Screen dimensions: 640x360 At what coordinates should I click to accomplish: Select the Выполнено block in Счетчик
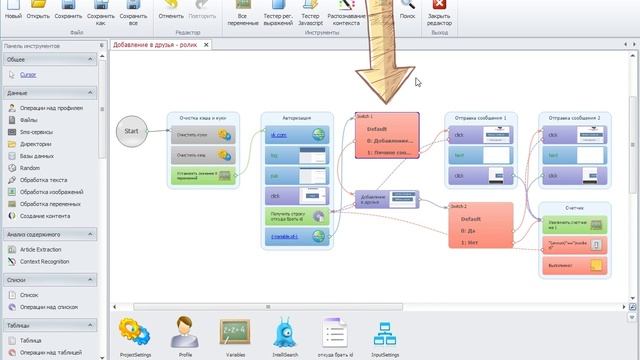coord(575,265)
